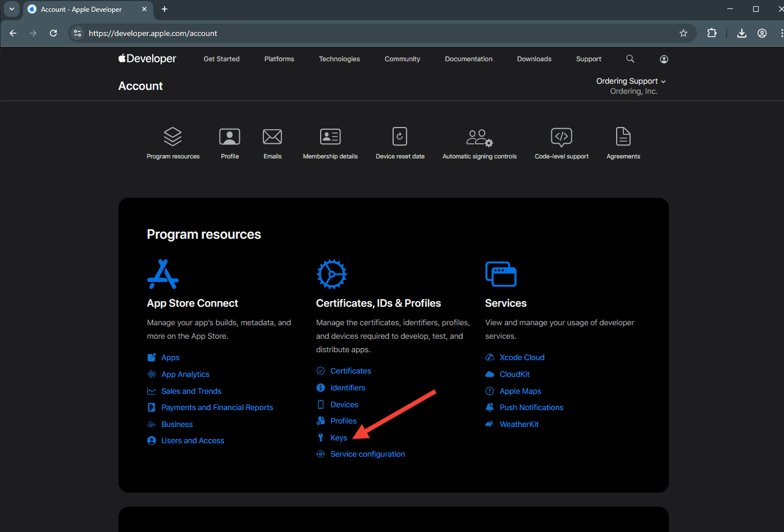The width and height of the screenshot is (784, 532).
Task: Open a new browser tab
Action: (x=165, y=9)
